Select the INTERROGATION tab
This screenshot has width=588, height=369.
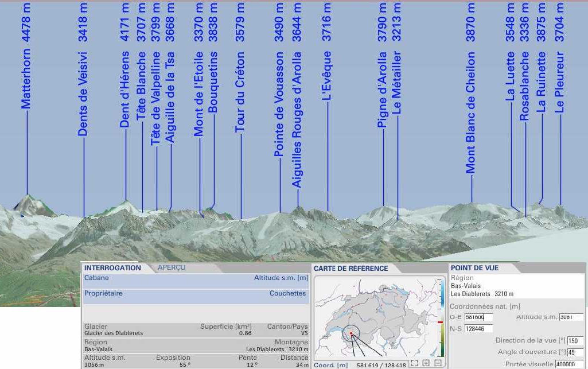click(113, 267)
